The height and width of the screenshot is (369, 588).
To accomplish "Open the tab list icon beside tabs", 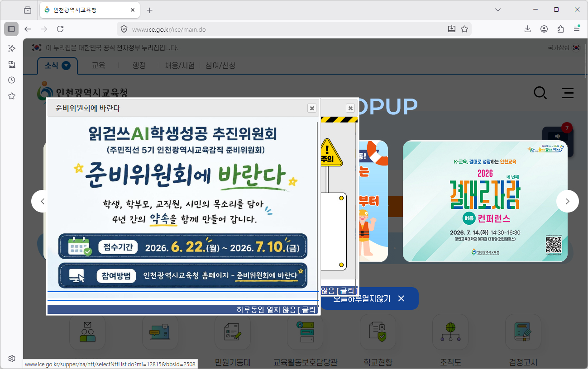I will 28,10.
